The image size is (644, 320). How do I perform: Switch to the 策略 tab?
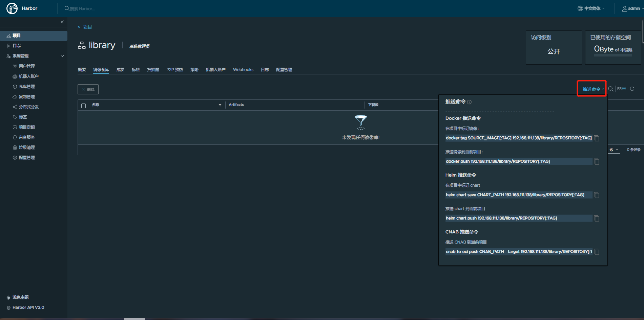pyautogui.click(x=194, y=70)
